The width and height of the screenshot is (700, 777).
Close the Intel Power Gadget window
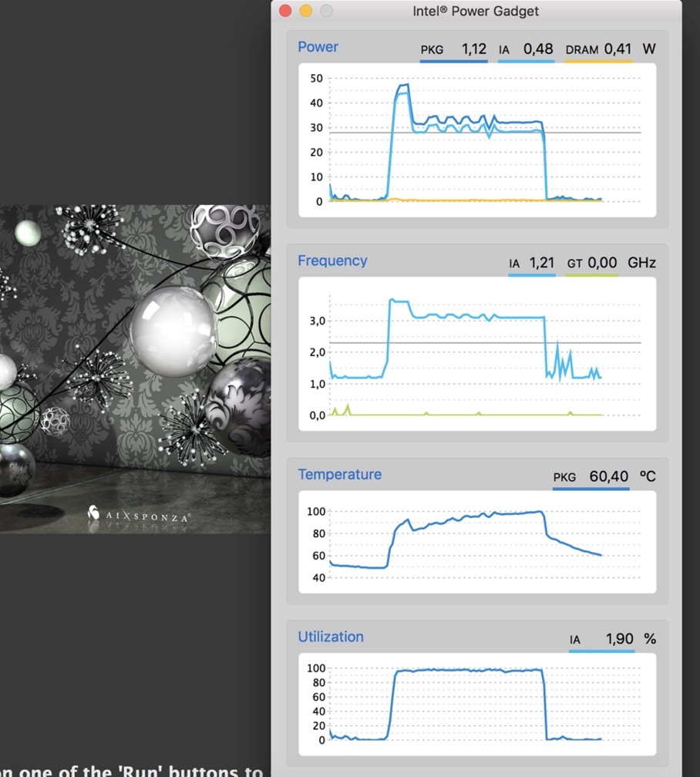click(285, 11)
